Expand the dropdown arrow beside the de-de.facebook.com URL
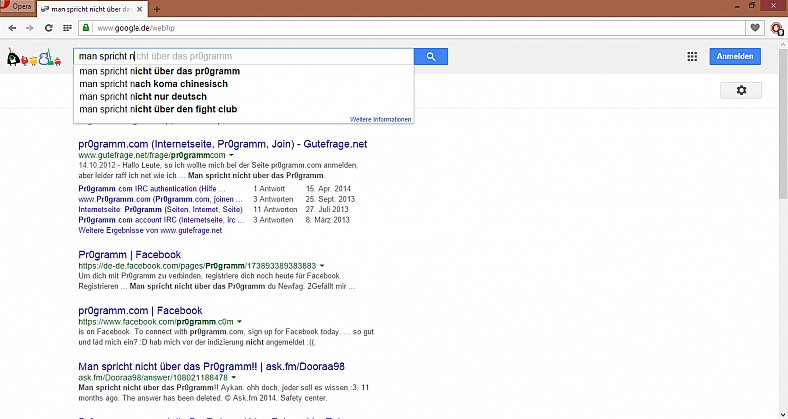 [322, 266]
